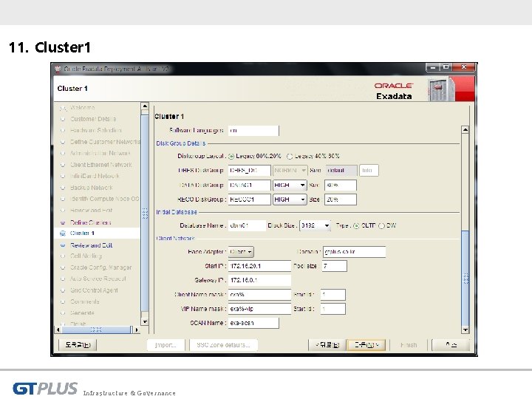Click main panel scrollbar down arrow
The width and height of the screenshot is (532, 399).
coord(465,330)
